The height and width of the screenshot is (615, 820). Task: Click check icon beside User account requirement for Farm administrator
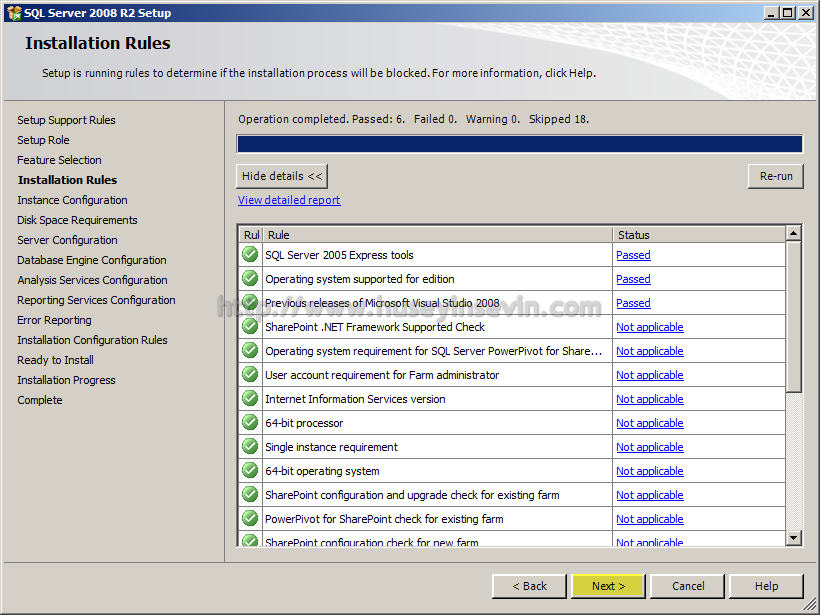[x=250, y=374]
